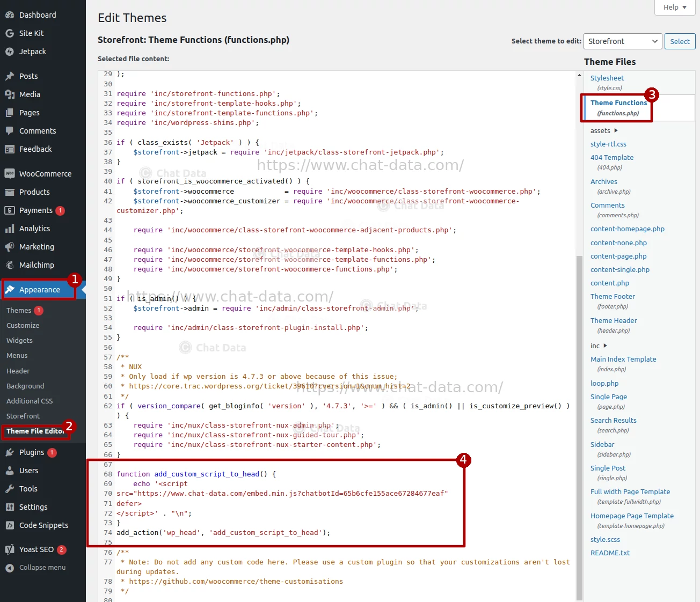Open Theme Footer file
The image size is (700, 602).
pos(612,301)
